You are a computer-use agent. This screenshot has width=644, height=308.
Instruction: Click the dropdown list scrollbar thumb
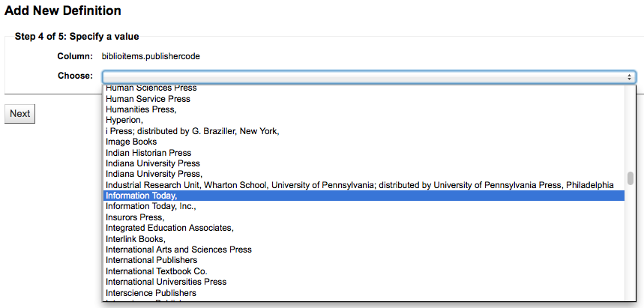pos(631,178)
